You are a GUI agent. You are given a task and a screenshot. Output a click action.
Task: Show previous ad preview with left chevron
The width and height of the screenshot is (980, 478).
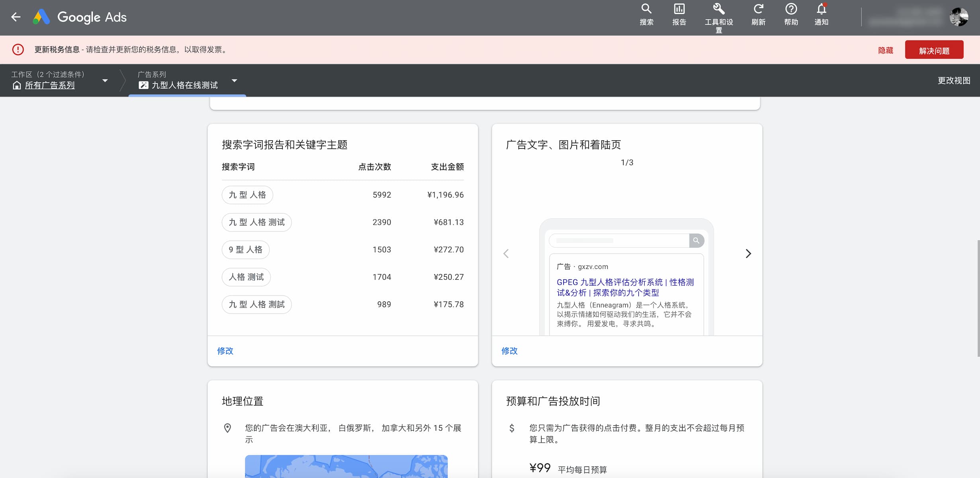pyautogui.click(x=506, y=254)
